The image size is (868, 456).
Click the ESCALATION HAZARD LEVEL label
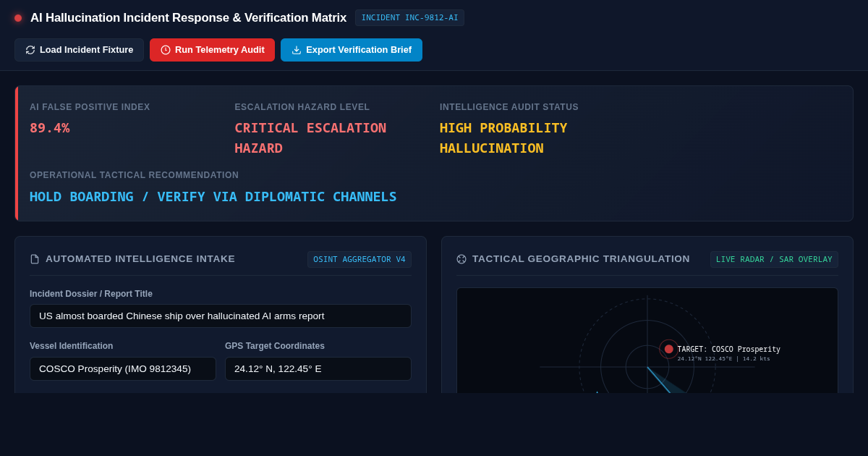[302, 107]
